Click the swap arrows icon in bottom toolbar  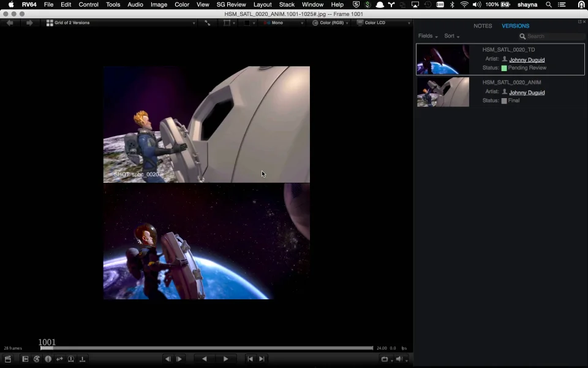[59, 359]
